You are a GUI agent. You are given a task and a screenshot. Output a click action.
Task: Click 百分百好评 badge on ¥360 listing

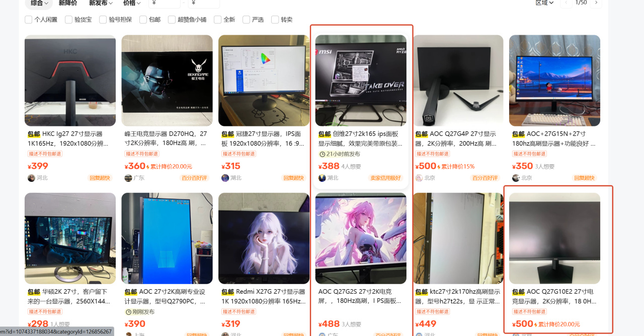(195, 178)
